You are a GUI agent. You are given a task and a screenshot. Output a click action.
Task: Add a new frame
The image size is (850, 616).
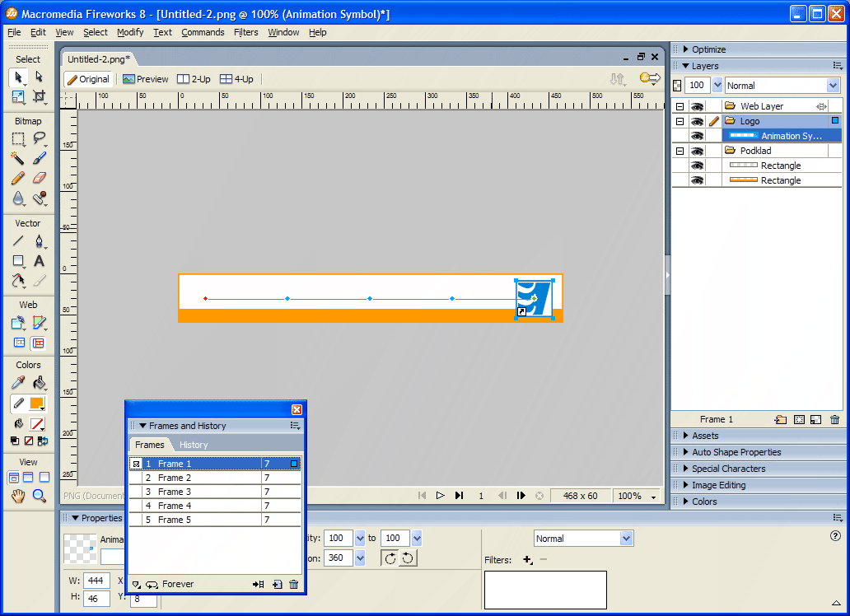click(277, 585)
